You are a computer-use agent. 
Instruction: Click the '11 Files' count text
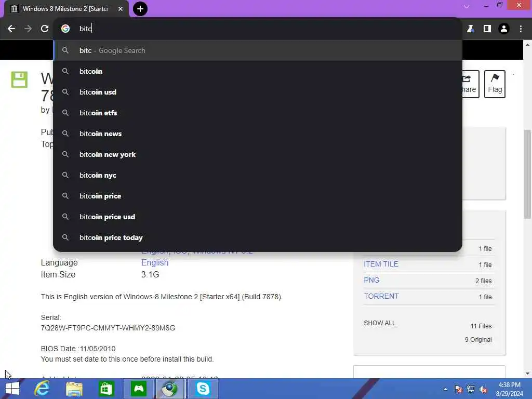[481, 326]
